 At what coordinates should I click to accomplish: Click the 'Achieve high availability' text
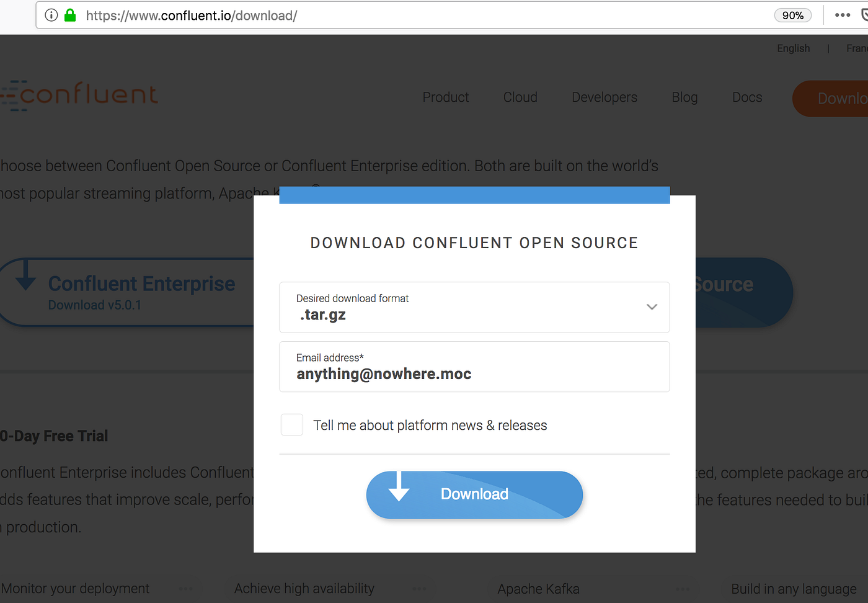[304, 589]
